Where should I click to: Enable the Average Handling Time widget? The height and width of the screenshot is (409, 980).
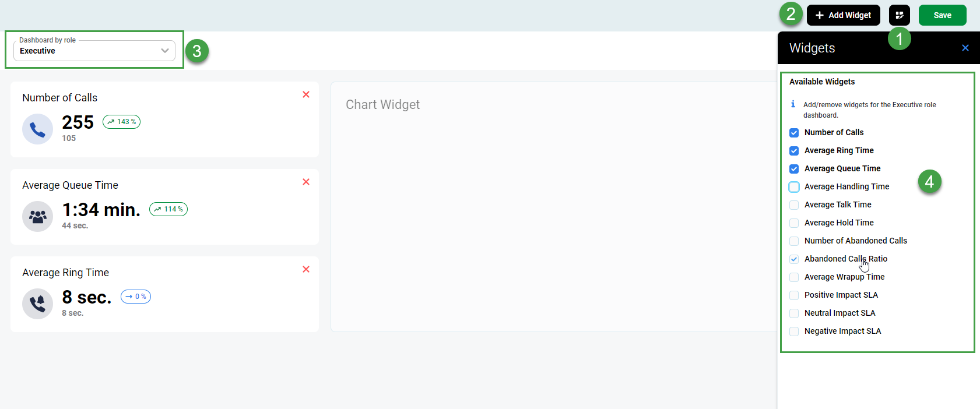793,186
